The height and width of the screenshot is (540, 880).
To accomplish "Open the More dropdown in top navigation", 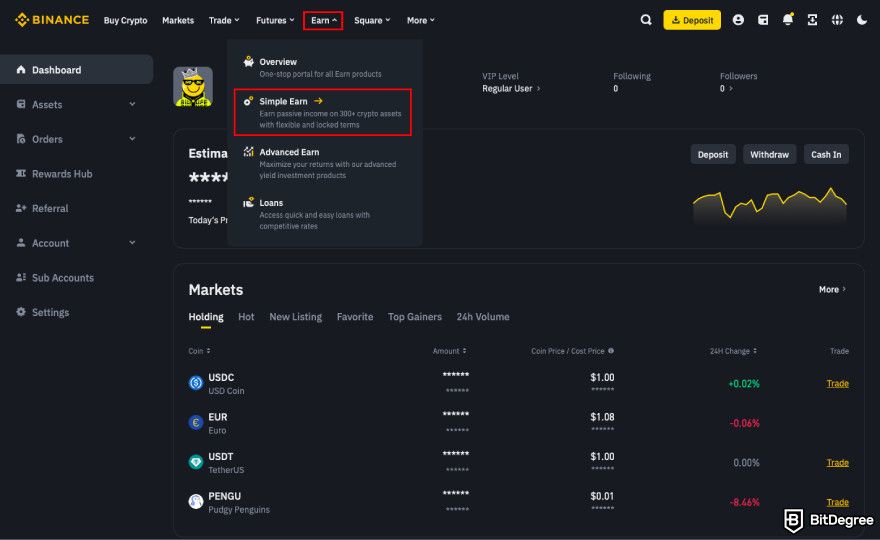I will pos(420,20).
